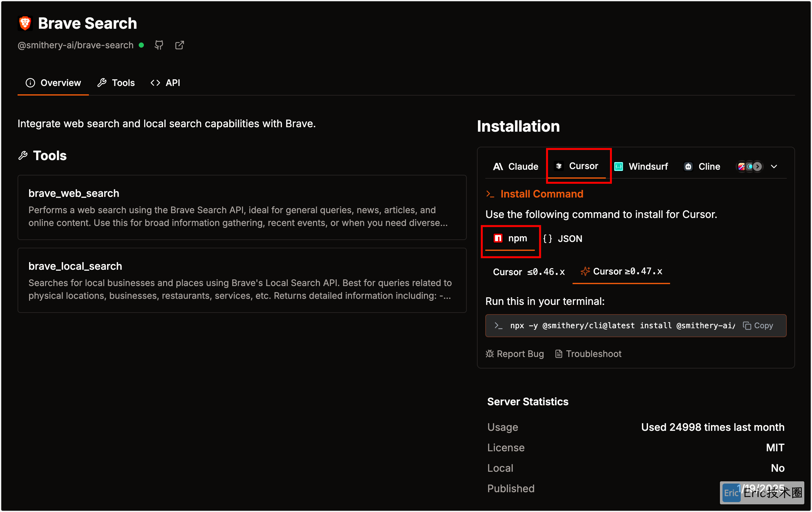Click the 'Used 24998 times last month' value
Viewport: 812px width, 512px height.
[713, 427]
